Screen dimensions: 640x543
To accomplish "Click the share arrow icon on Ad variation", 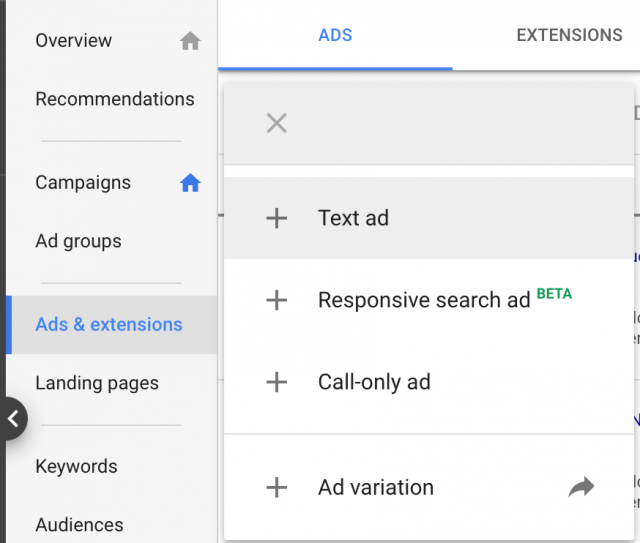I will click(x=581, y=487).
